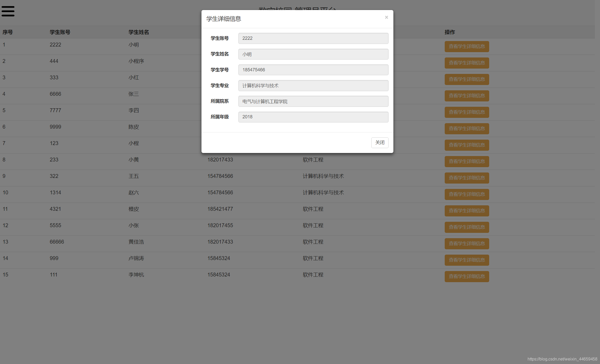Focus the 学生专业 field 计算机科学与技术
This screenshot has height=364, width=600.
click(x=313, y=85)
